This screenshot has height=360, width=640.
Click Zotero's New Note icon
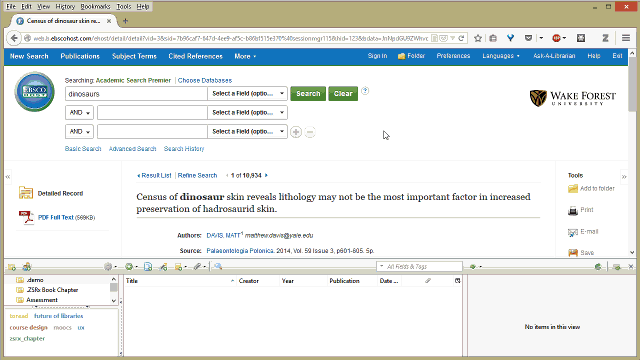[178, 267]
